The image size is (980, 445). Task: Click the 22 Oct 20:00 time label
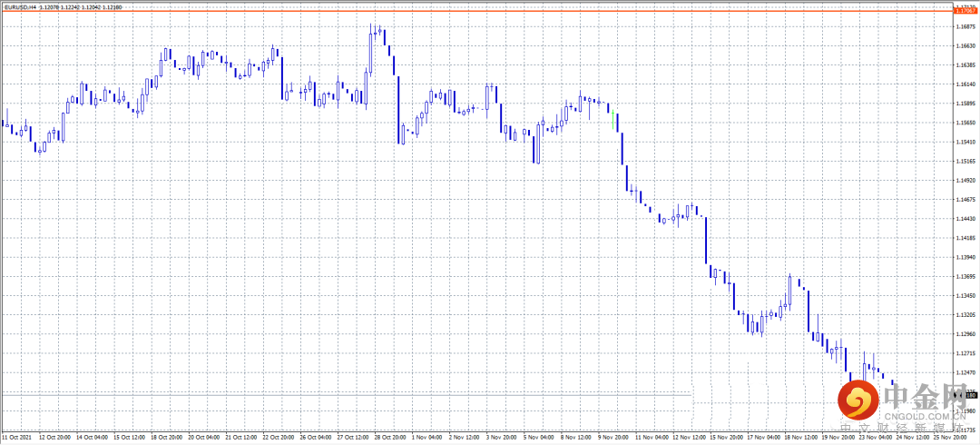[x=279, y=438]
